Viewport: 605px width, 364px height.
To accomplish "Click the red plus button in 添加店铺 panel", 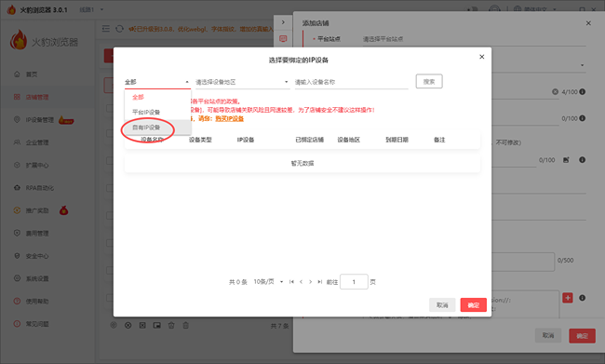I will coord(568,298).
